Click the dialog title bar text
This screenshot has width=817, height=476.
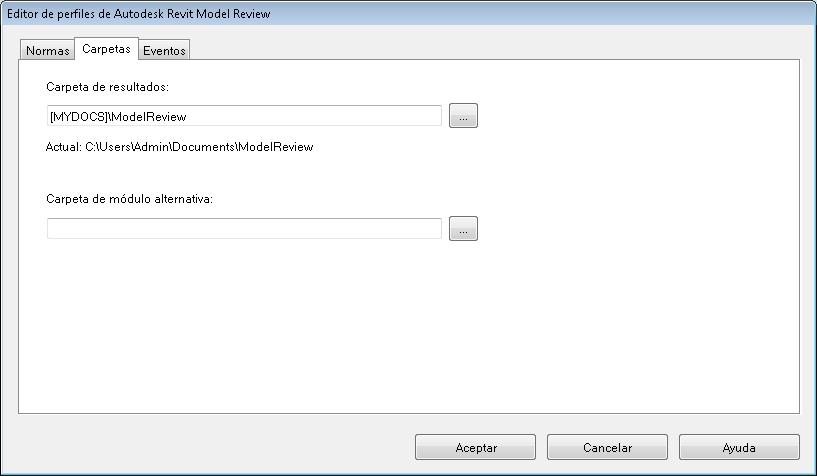click(138, 14)
